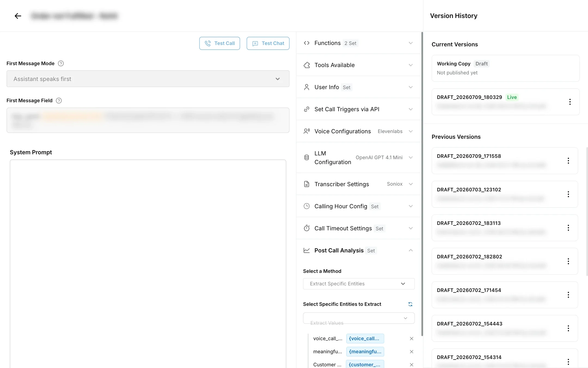
Task: Expand the LLM Configuration section
Action: (411, 158)
